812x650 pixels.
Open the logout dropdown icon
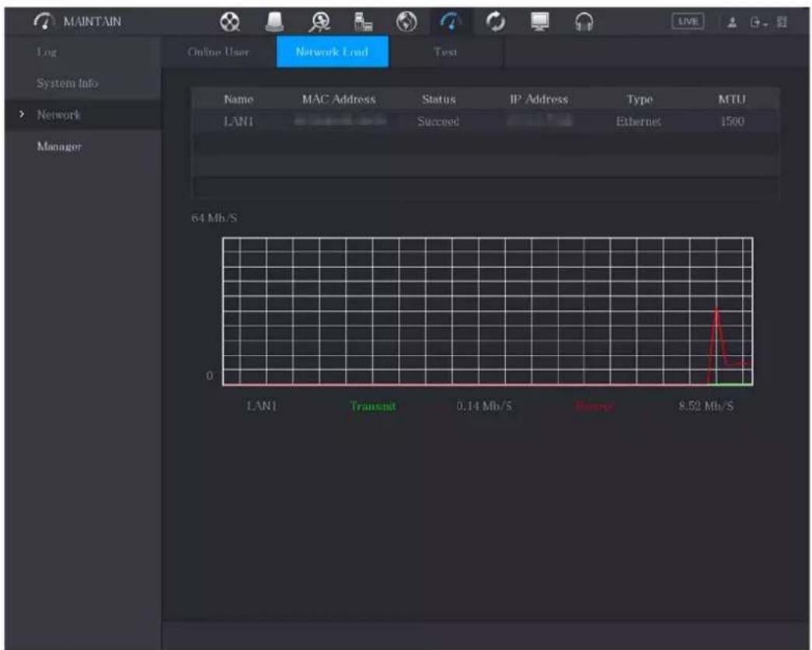tap(758, 23)
